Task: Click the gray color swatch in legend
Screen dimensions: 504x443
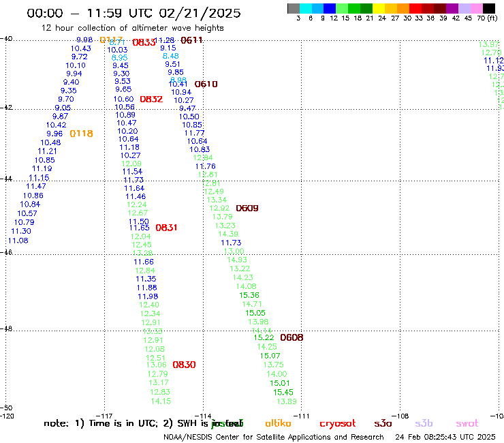Action: pyautogui.click(x=294, y=8)
